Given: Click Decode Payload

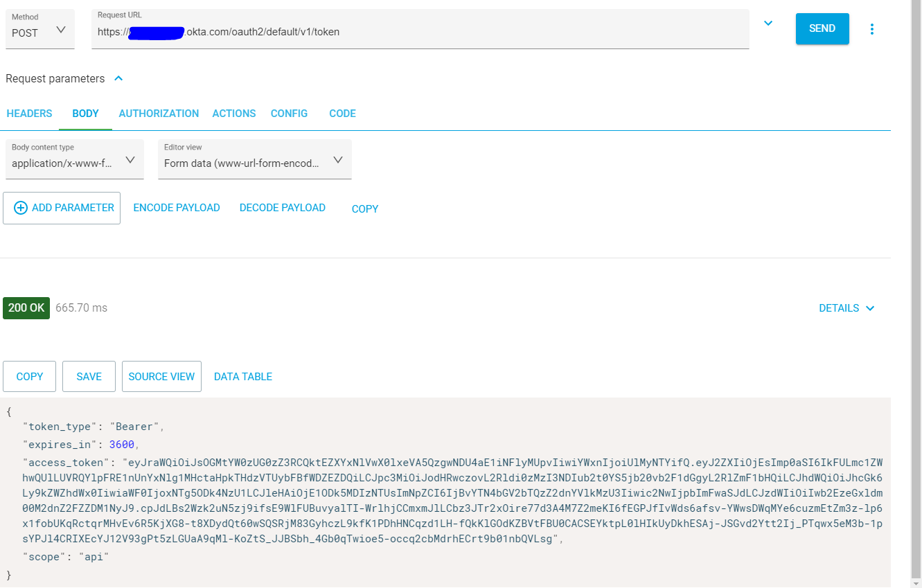Looking at the screenshot, I should pos(282,208).
